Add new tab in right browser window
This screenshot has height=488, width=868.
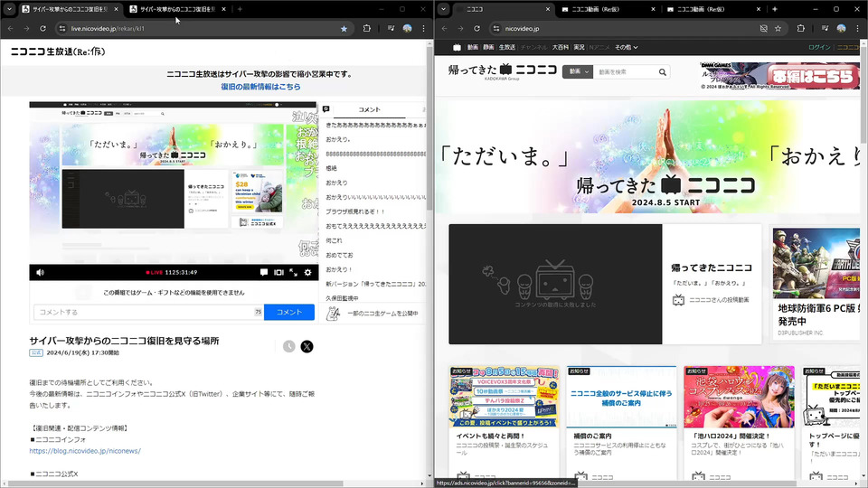tap(775, 9)
